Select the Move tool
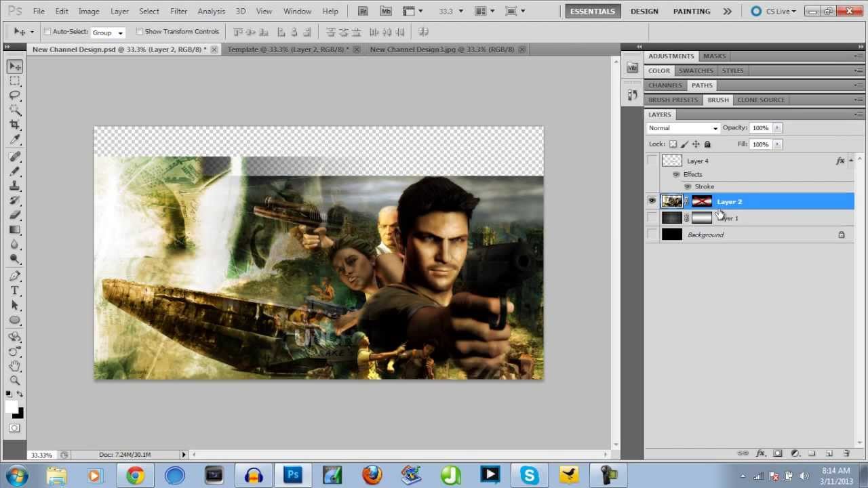This screenshot has width=868, height=488. pos(15,66)
